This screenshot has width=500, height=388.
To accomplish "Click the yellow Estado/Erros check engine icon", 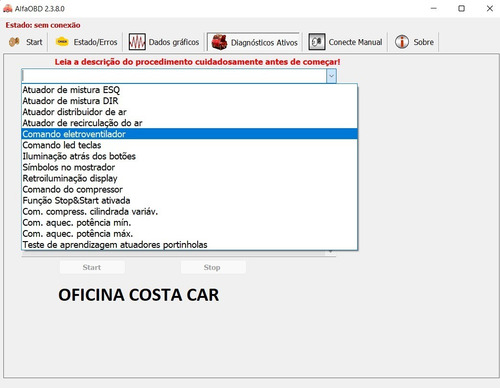I will pos(62,42).
